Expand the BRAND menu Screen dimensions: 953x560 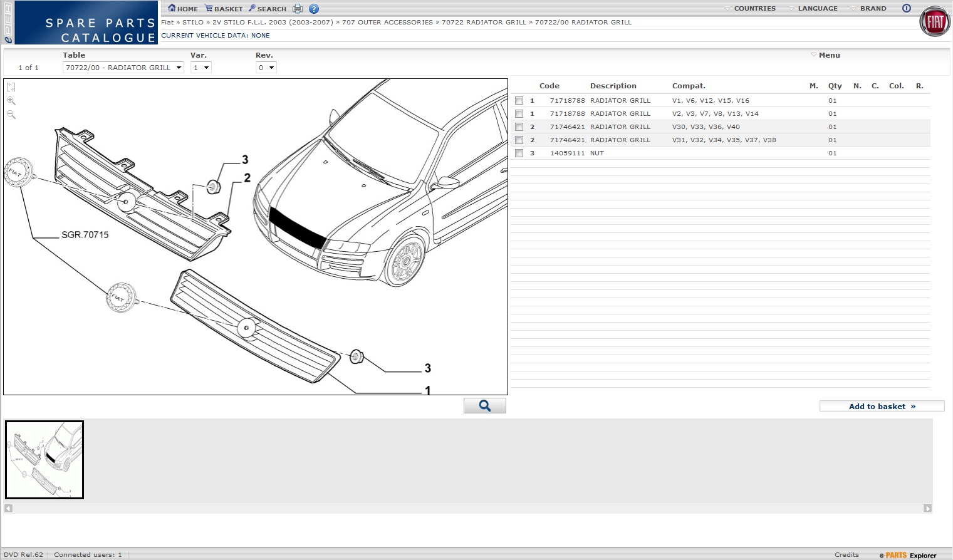click(868, 9)
